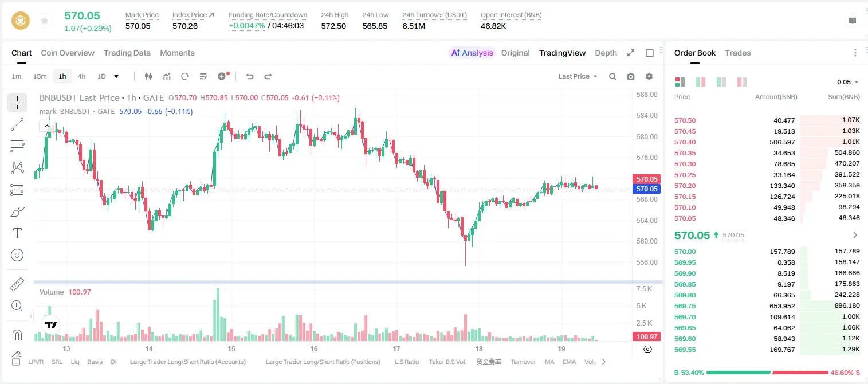Open the Coin Overview tab
This screenshot has height=384, width=868.
(x=68, y=53)
